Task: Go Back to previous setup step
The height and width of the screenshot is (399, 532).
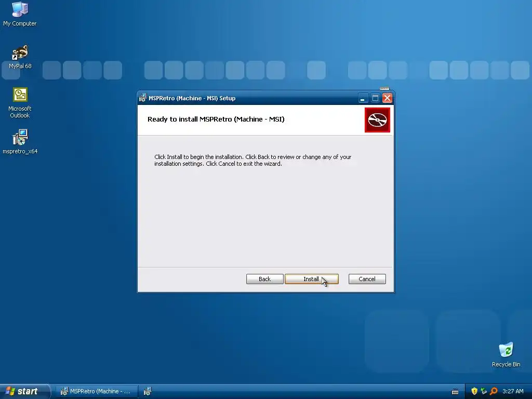Action: pyautogui.click(x=264, y=279)
